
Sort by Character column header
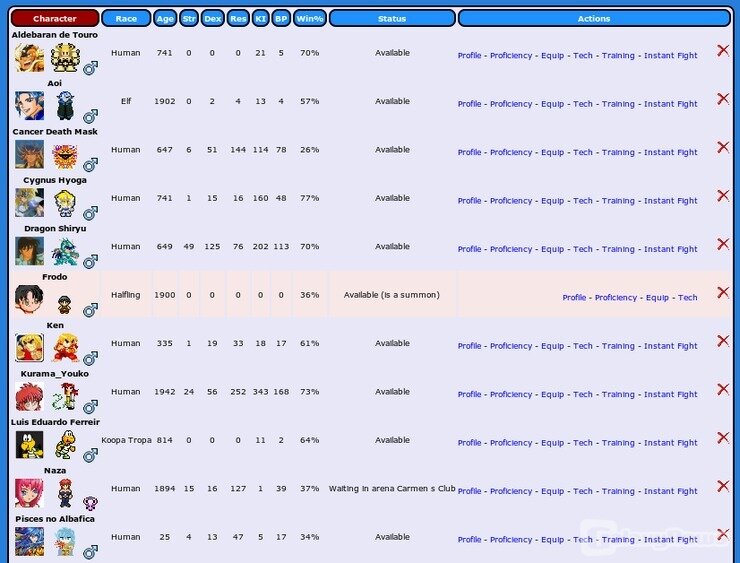point(55,18)
